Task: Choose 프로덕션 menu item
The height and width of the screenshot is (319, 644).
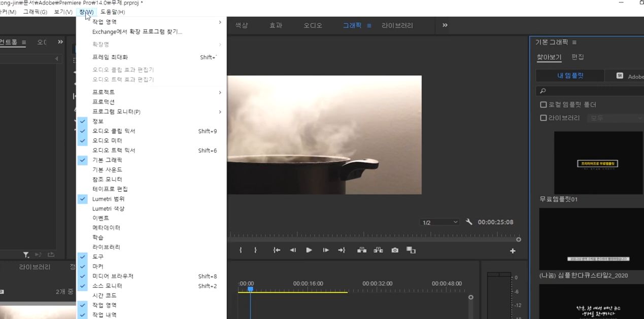Action: [151, 102]
